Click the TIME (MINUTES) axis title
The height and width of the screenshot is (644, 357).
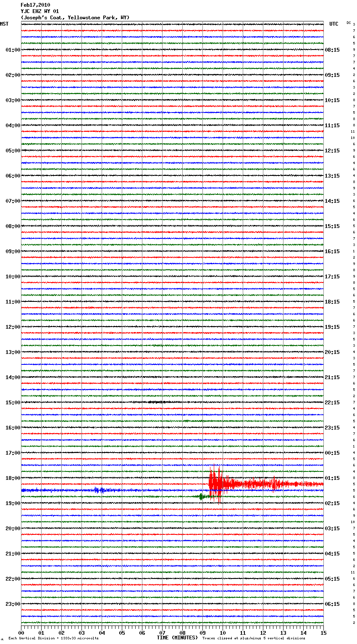[177, 638]
